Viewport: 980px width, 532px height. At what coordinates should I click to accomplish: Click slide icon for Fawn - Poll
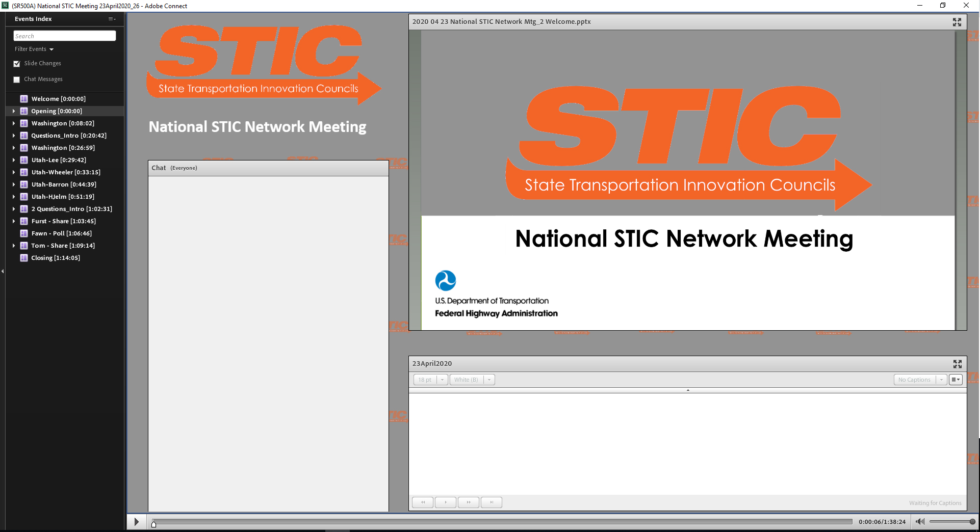click(x=24, y=233)
